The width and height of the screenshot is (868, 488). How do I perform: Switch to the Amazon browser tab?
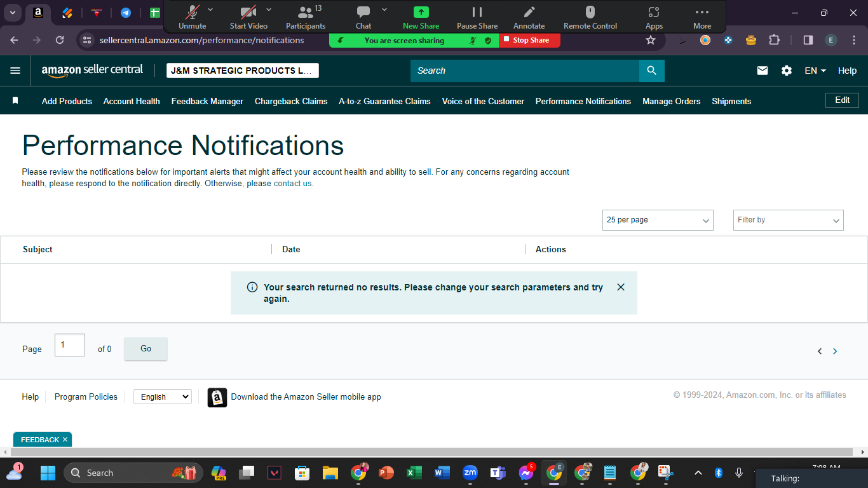coord(38,13)
